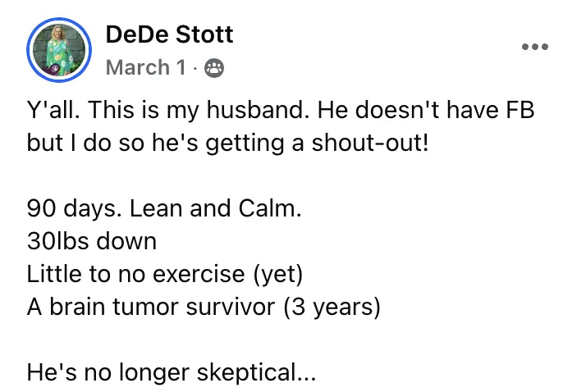Click the line "30lbs down"
Screen dimensions: 563x392
[92, 241]
